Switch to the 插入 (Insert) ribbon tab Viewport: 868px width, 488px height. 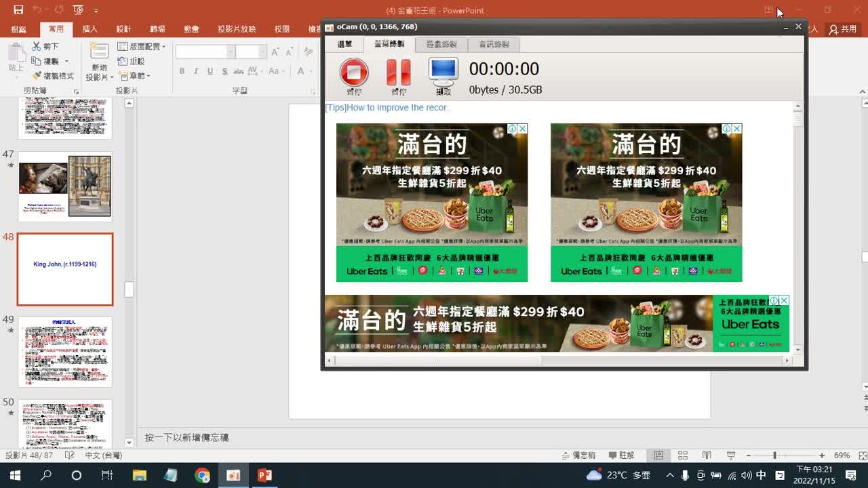90,29
